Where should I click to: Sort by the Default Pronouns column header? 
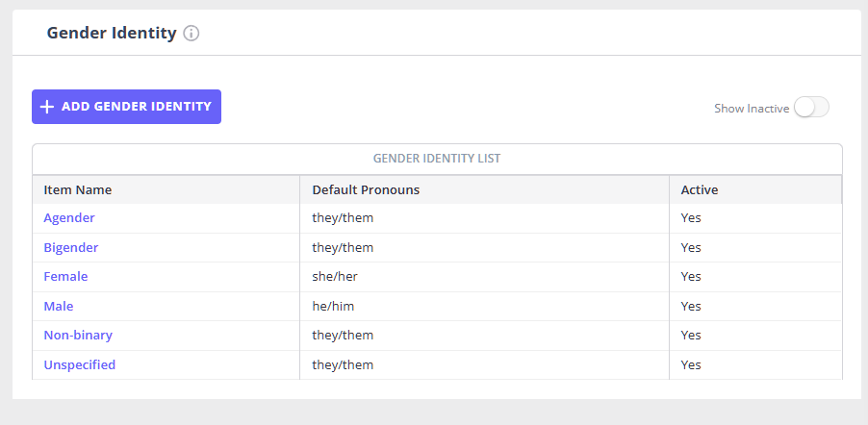pyautogui.click(x=366, y=189)
